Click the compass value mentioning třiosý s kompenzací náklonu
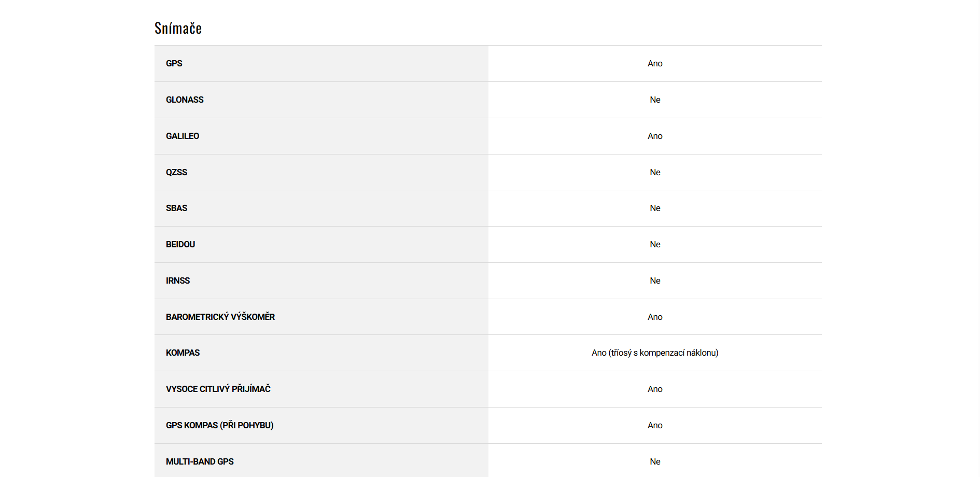 (x=655, y=353)
